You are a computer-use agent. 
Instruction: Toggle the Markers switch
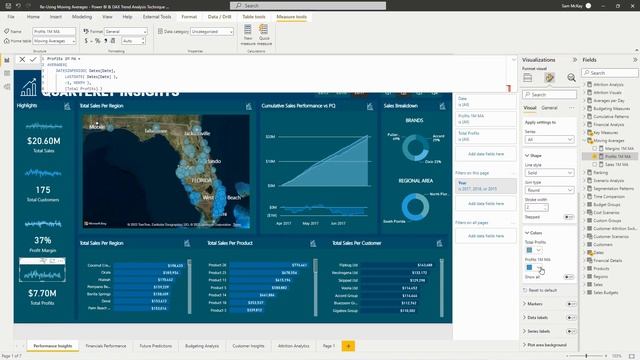point(571,304)
